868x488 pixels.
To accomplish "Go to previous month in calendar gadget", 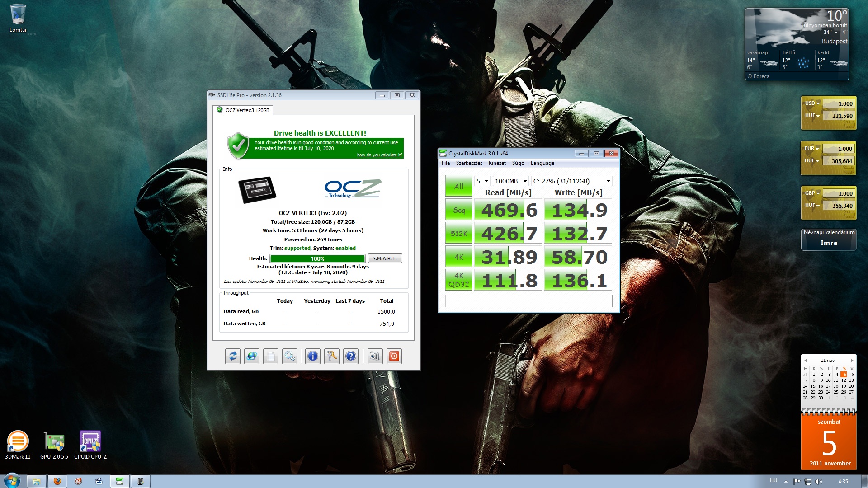I will (806, 361).
